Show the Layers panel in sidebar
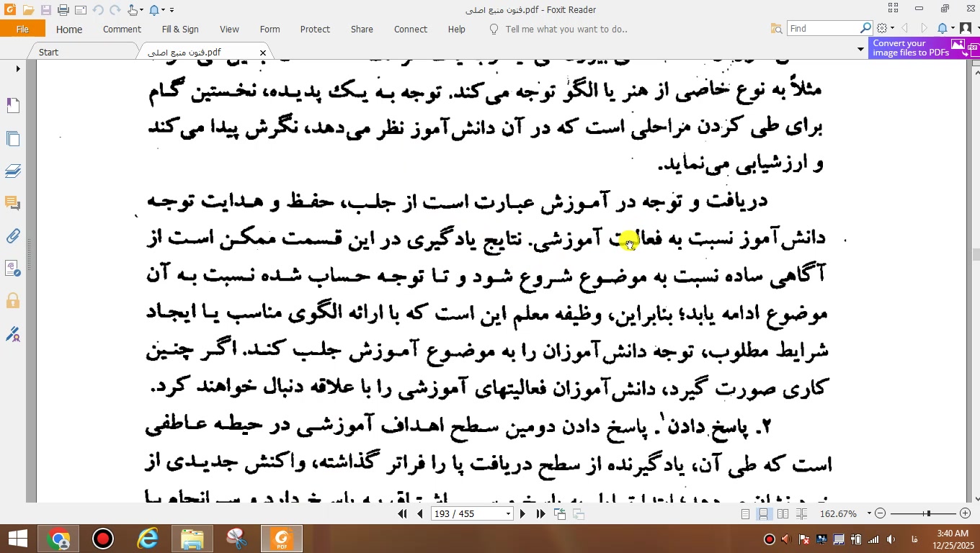The image size is (980, 553). [12, 171]
